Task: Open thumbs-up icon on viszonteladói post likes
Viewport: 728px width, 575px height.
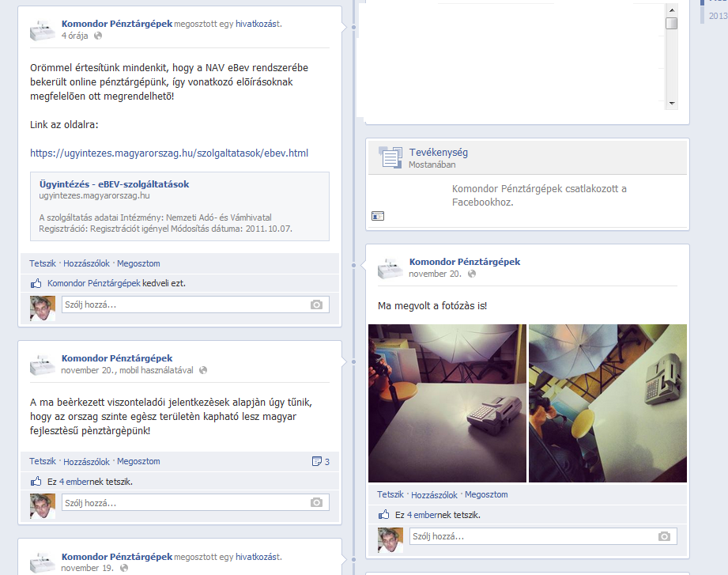Action: pyautogui.click(x=36, y=482)
